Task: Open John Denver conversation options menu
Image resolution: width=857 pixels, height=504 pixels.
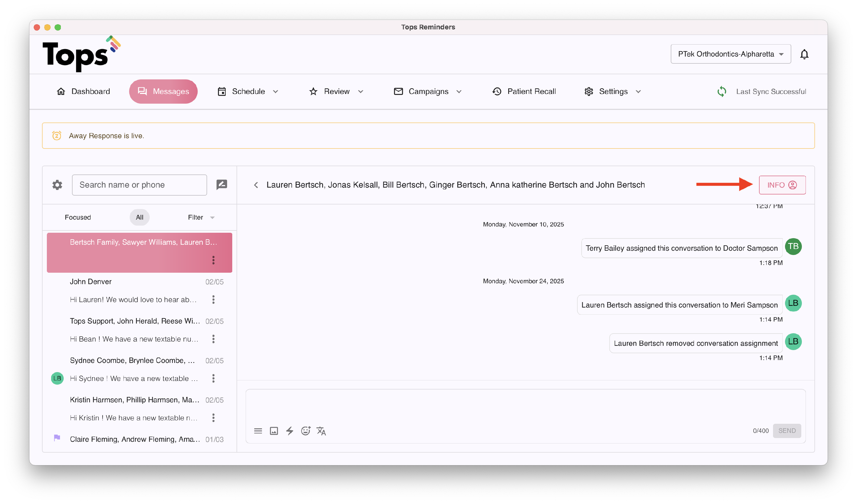Action: pos(213,300)
